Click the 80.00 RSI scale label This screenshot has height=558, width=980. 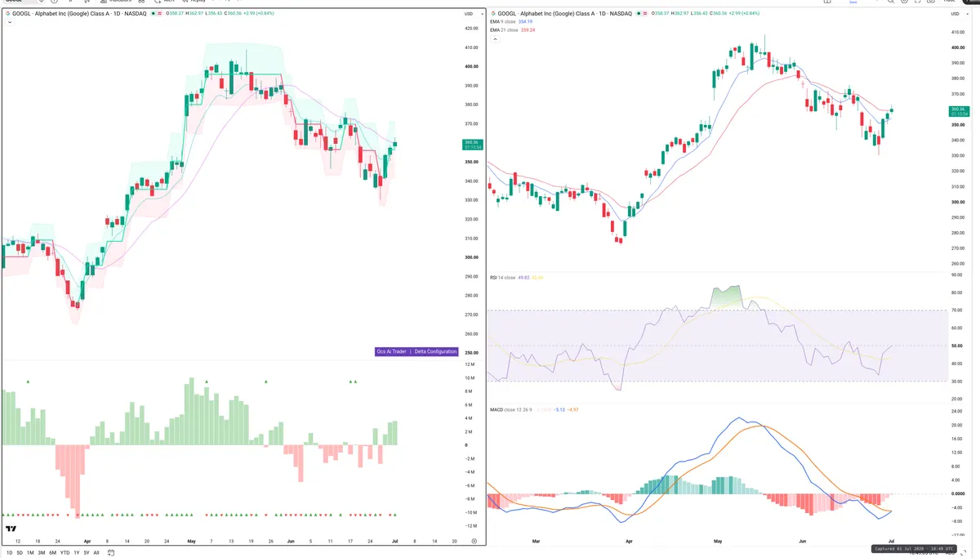click(x=957, y=293)
